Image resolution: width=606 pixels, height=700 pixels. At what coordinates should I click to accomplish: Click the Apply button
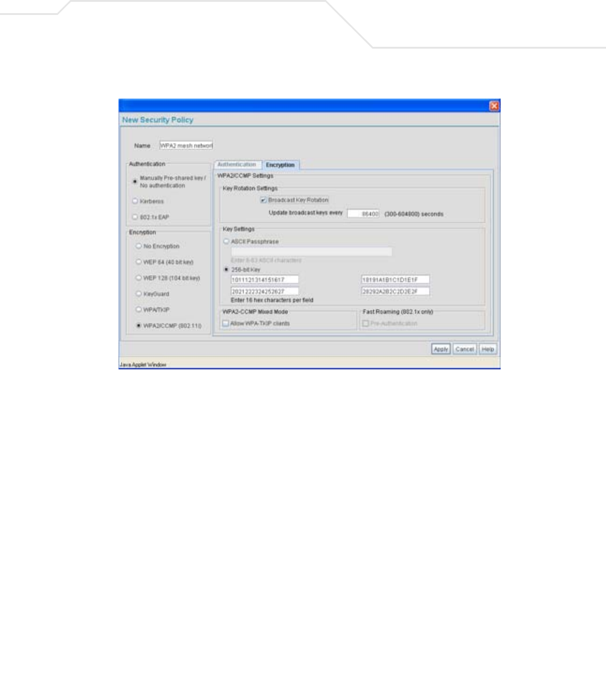click(x=441, y=349)
